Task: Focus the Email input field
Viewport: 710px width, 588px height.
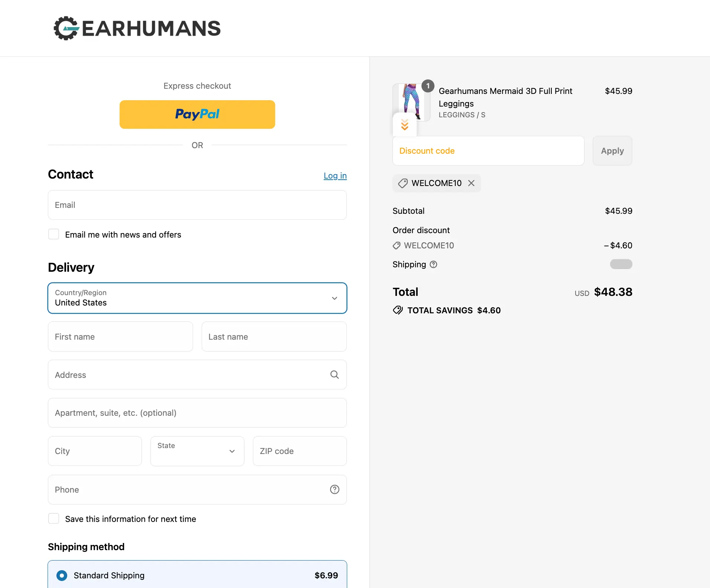Action: click(197, 205)
